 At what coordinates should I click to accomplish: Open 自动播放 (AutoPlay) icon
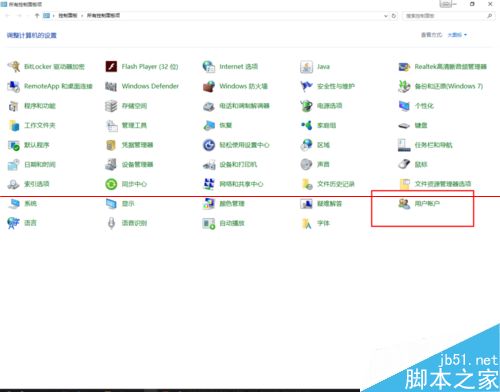point(209,223)
